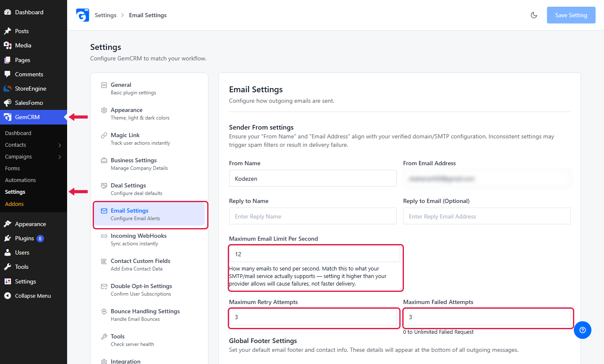The width and height of the screenshot is (604, 364).
Task: Click the Maximum Retry Attempts field
Action: pos(313,317)
